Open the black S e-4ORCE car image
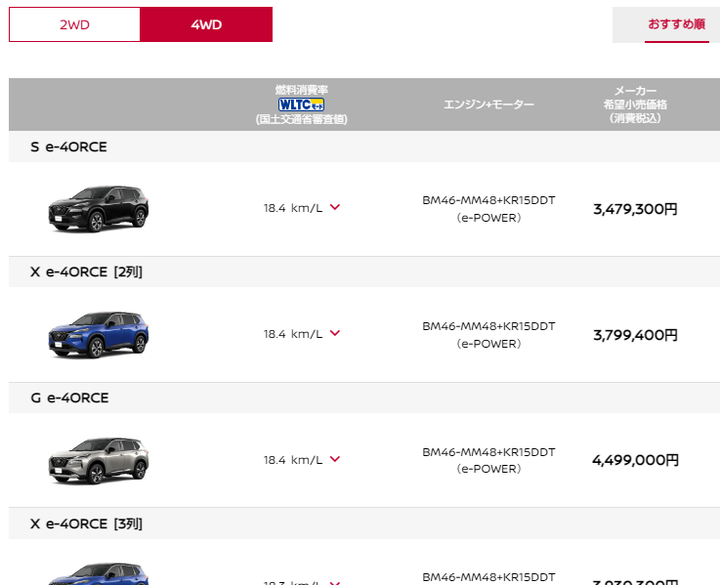 [99, 209]
